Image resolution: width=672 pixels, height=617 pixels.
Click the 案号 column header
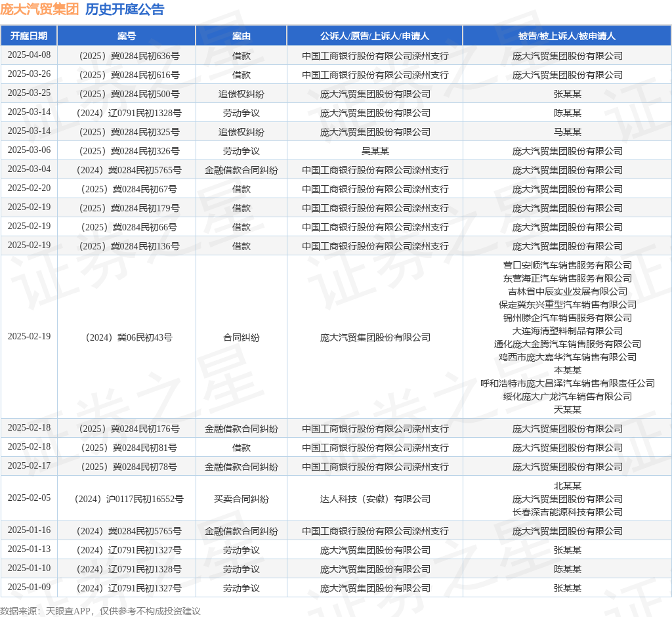tap(127, 36)
